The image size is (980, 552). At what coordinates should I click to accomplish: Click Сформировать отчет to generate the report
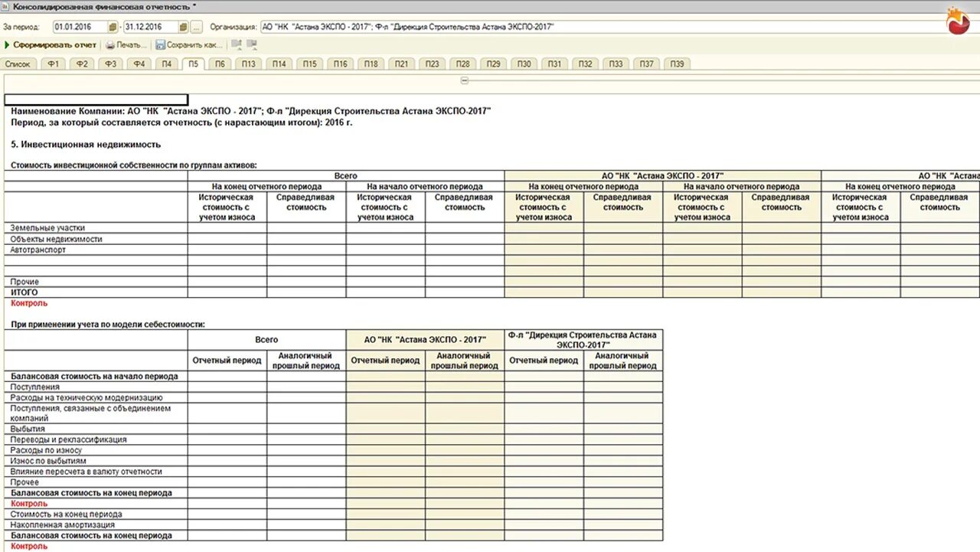(50, 45)
